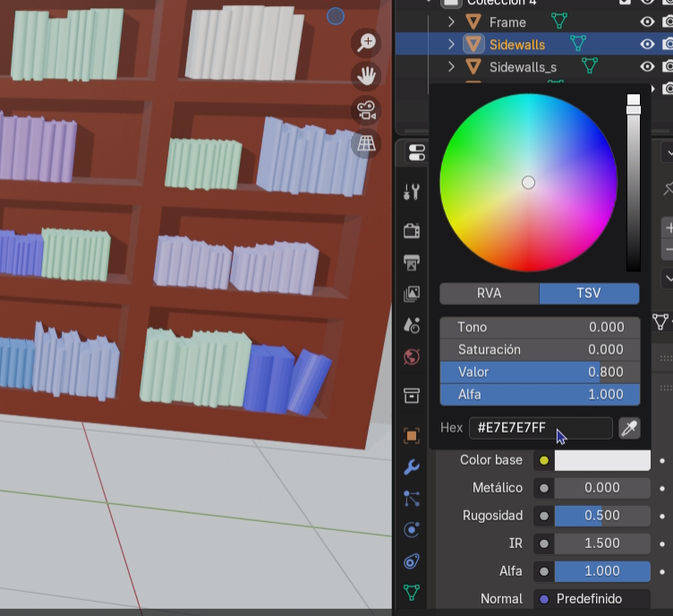Image resolution: width=673 pixels, height=616 pixels.
Task: Toggle camera view with the camera gizmo
Action: coord(366,110)
